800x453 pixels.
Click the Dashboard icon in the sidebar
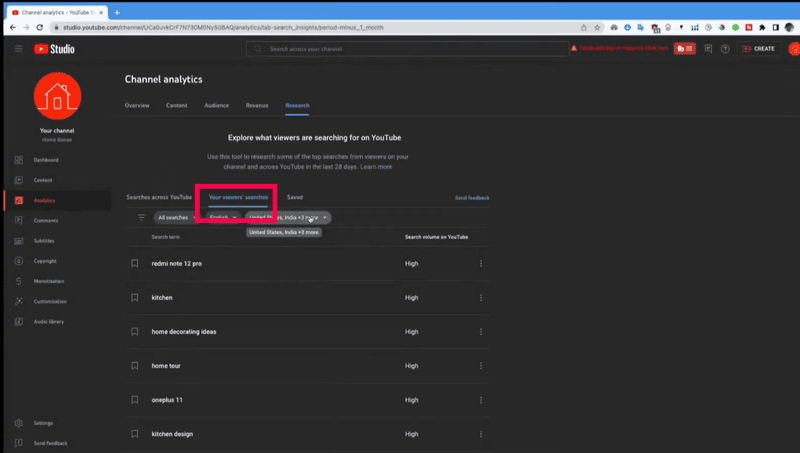coord(19,160)
